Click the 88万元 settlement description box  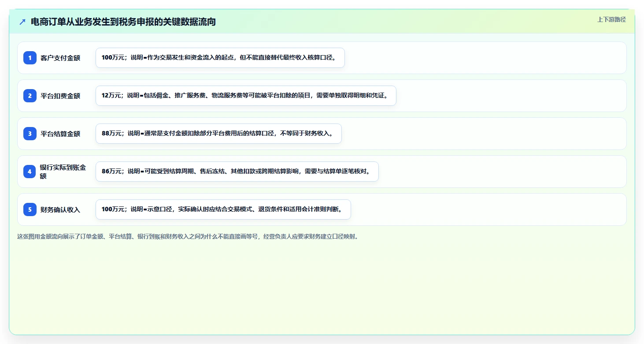point(218,134)
